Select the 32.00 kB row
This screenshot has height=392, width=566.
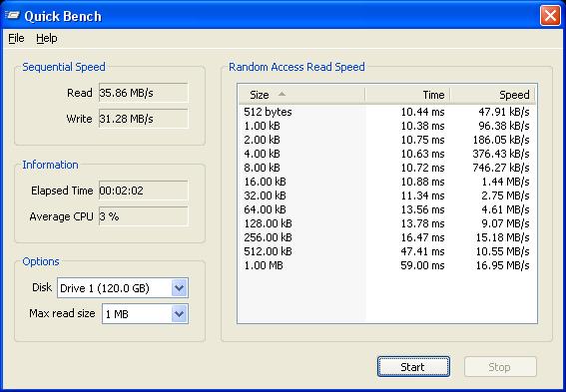[387, 196]
